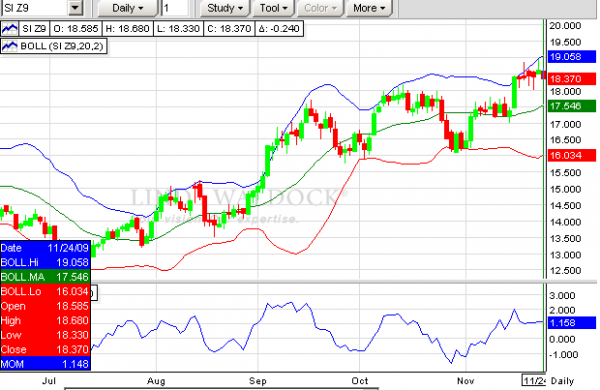Click the red 18.370 last price tag

tap(572, 79)
